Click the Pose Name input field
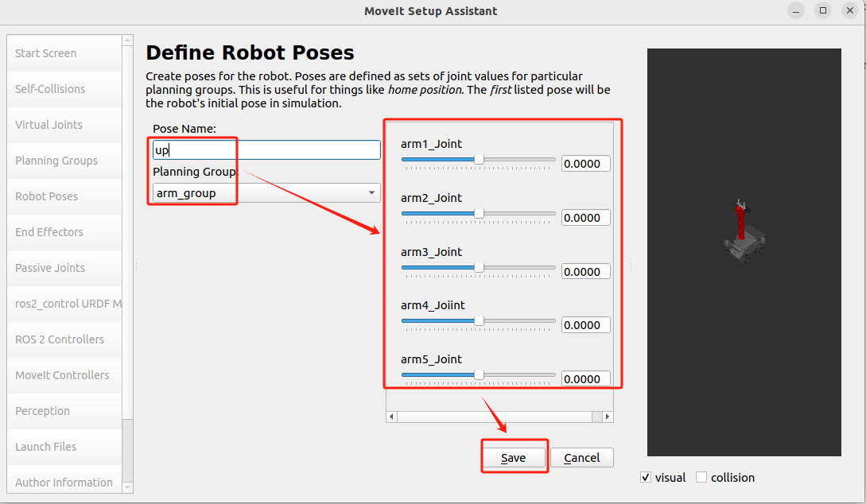This screenshot has height=504, width=866. [266, 150]
